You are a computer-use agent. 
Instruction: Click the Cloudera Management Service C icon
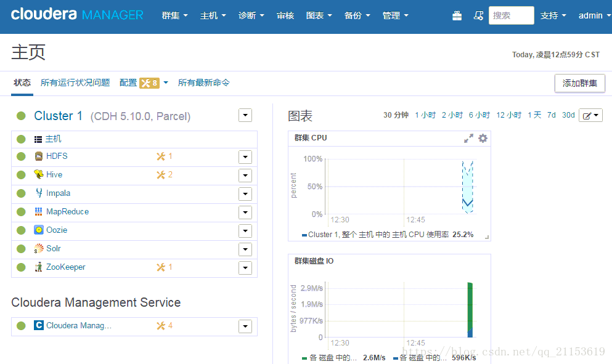click(x=39, y=325)
